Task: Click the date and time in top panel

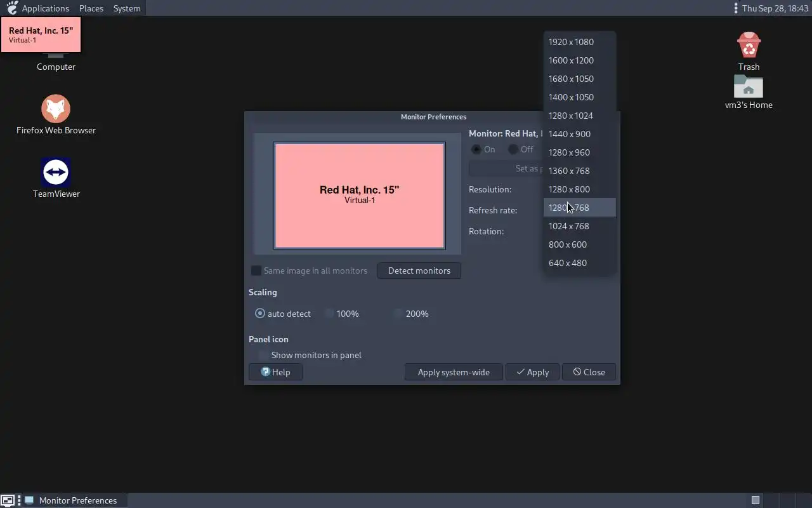Action: coord(775,8)
